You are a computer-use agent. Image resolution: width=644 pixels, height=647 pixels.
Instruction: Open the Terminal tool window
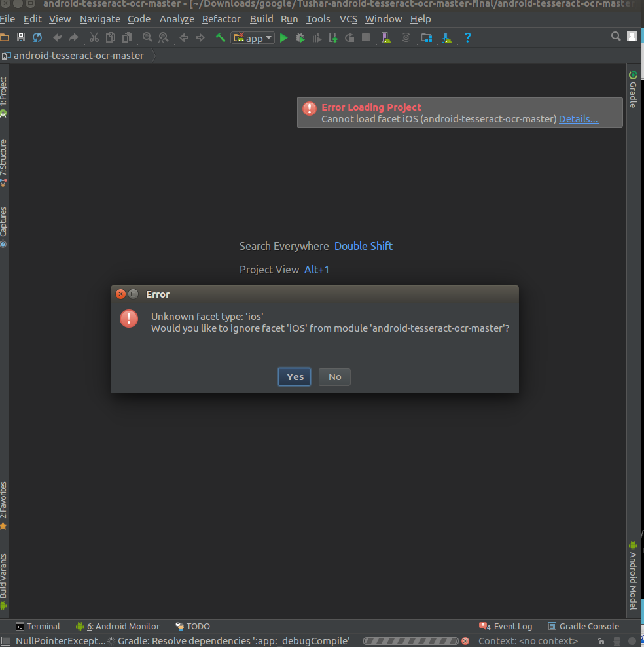(x=38, y=626)
